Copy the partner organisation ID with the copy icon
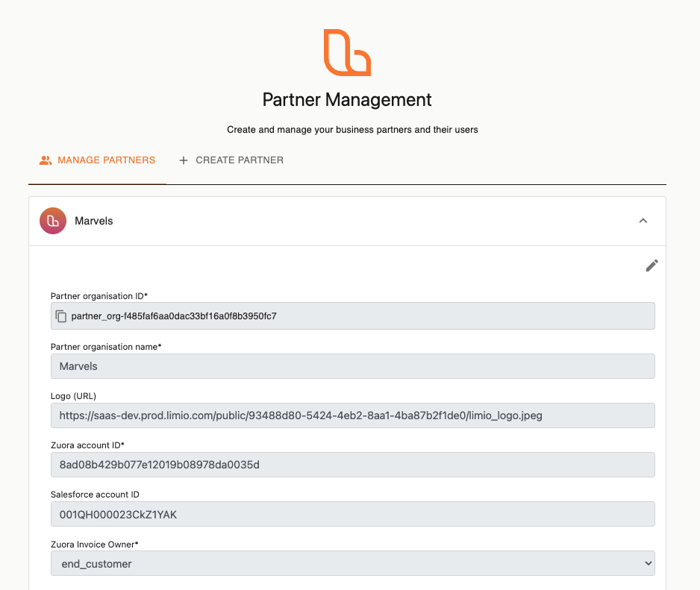The image size is (700, 590). [61, 316]
